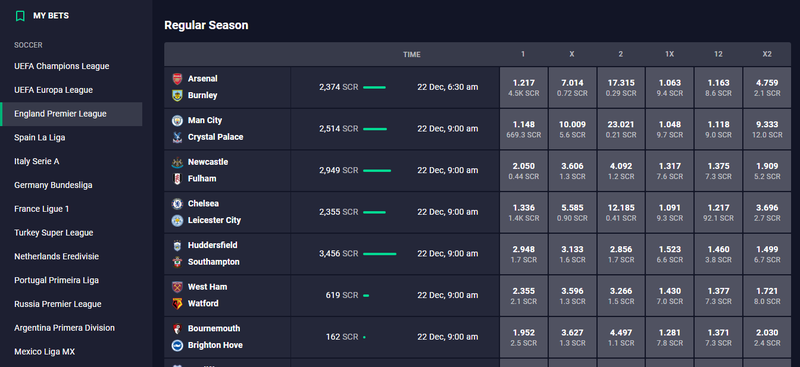The height and width of the screenshot is (367, 800).
Task: Click Huddersfield match volume bar 3,456 SCR
Action: (x=380, y=254)
